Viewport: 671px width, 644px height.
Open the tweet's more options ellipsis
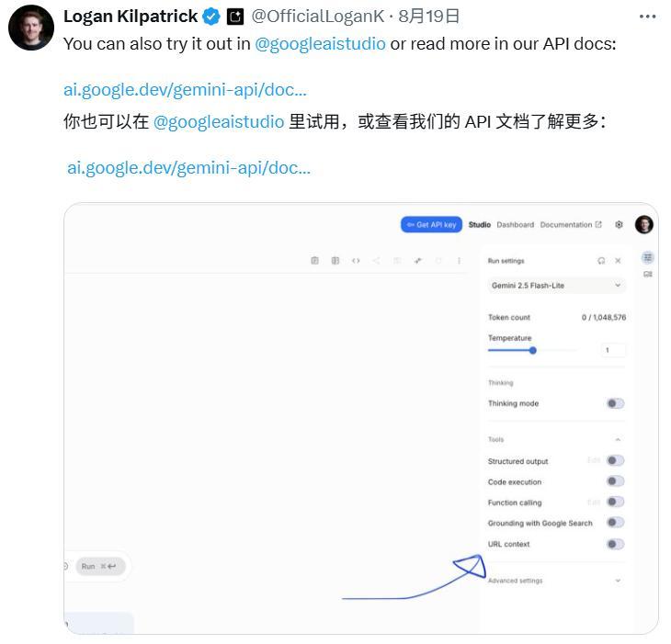647,17
